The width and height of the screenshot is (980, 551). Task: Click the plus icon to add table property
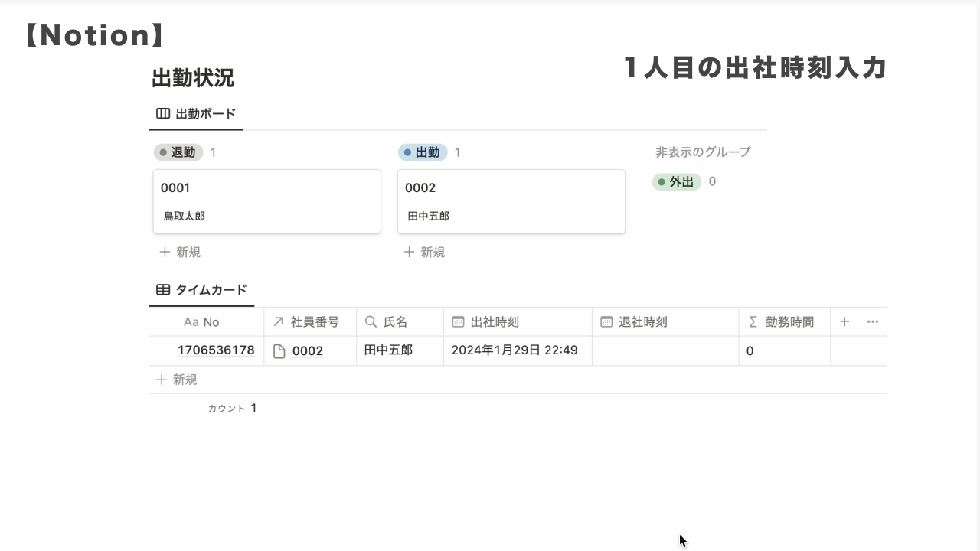pos(844,322)
